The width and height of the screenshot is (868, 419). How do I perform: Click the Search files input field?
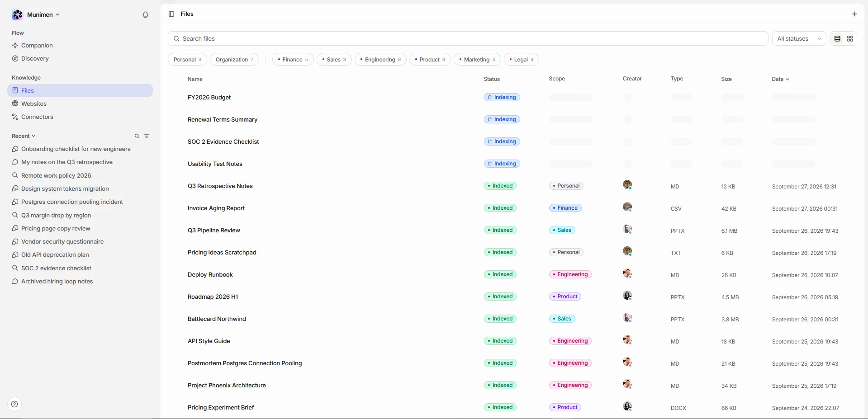468,39
